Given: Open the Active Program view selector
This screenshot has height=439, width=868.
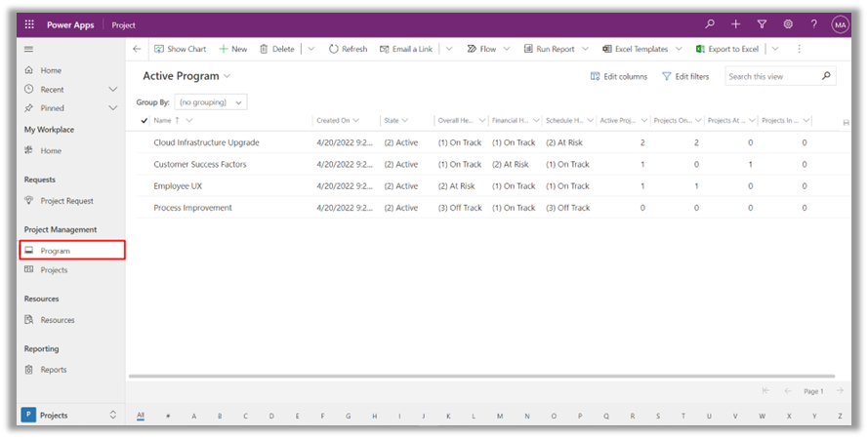Looking at the screenshot, I should tap(186, 76).
